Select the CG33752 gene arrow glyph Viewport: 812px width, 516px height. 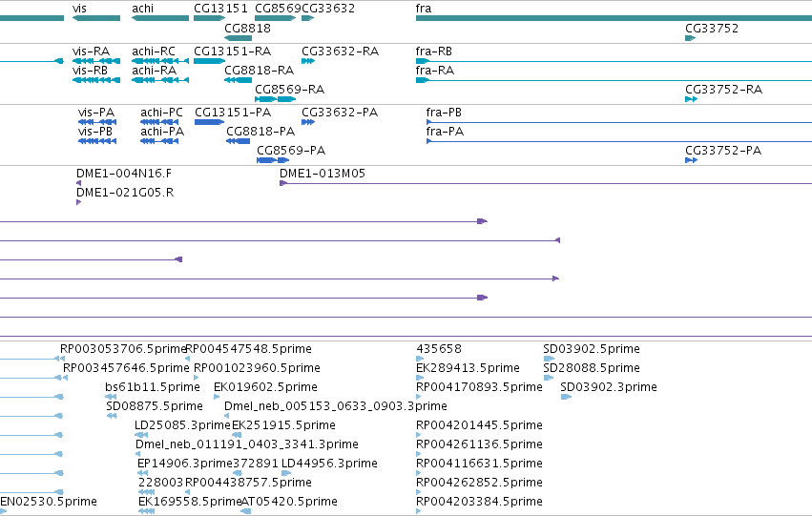pos(690,38)
